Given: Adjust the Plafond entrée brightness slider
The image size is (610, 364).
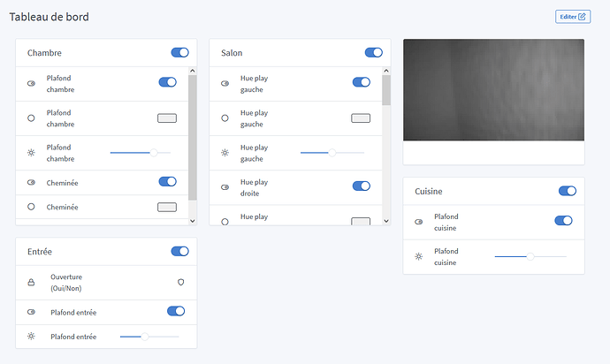Looking at the screenshot, I should [149, 337].
